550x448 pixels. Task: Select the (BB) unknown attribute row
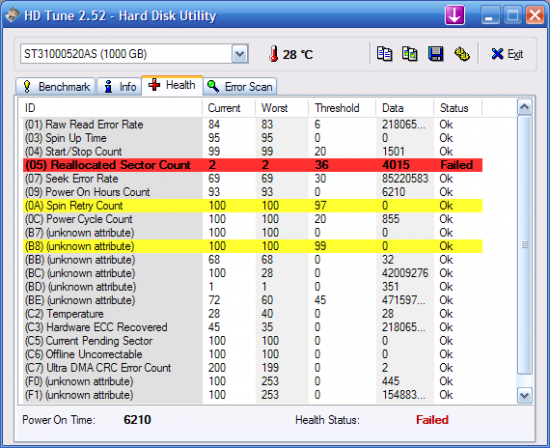point(253,260)
